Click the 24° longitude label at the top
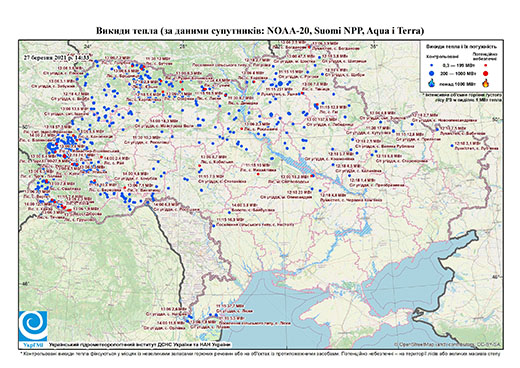The width and height of the screenshot is (520, 368). [x=87, y=46]
